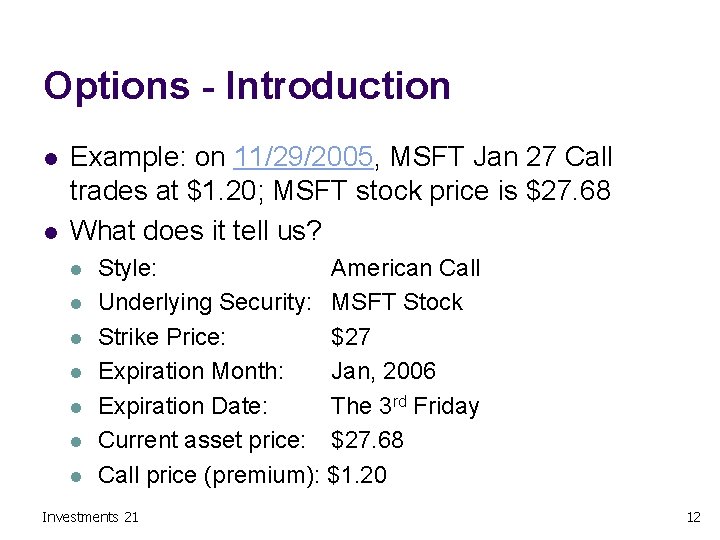Click the "MSFT Stock" underlying security value
Image resolution: width=720 pixels, height=540 pixels.
[x=397, y=302]
